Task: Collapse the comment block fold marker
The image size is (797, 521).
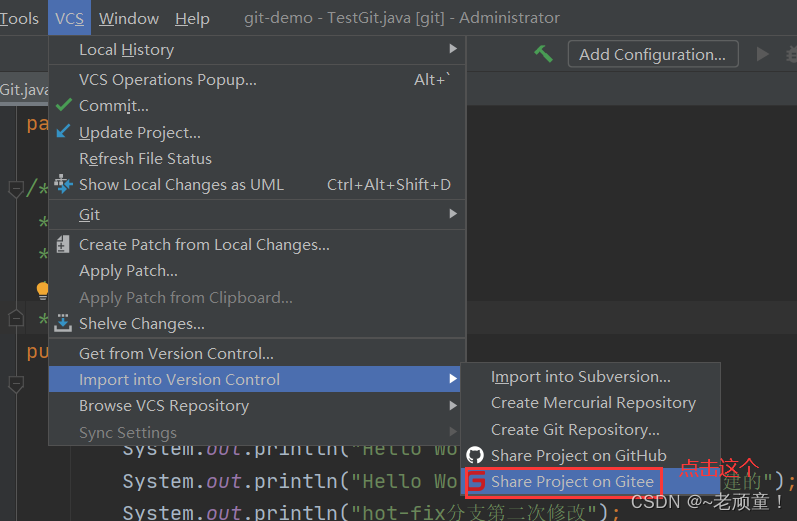Action: pyautogui.click(x=16, y=189)
